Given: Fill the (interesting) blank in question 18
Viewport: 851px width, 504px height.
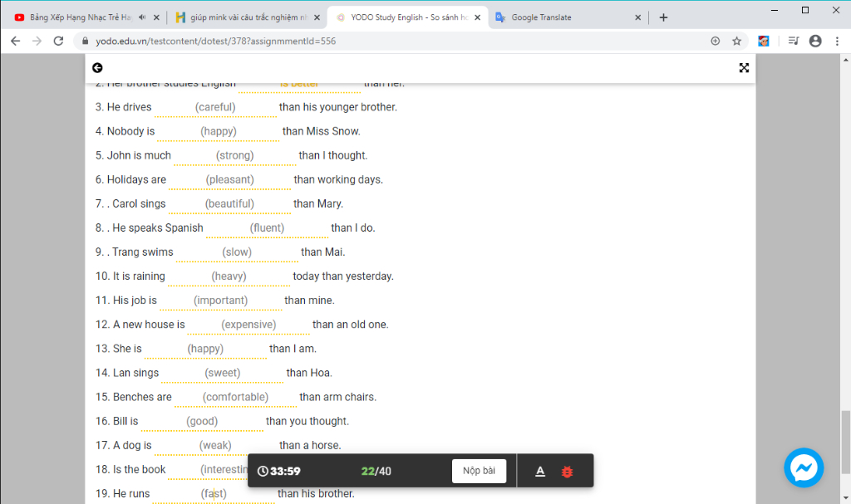Looking at the screenshot, I should click(x=208, y=470).
